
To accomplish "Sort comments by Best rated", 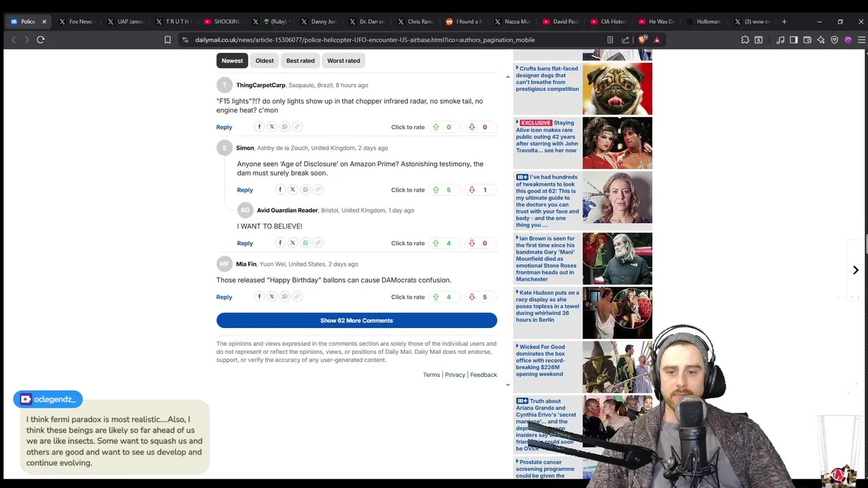I will [300, 61].
